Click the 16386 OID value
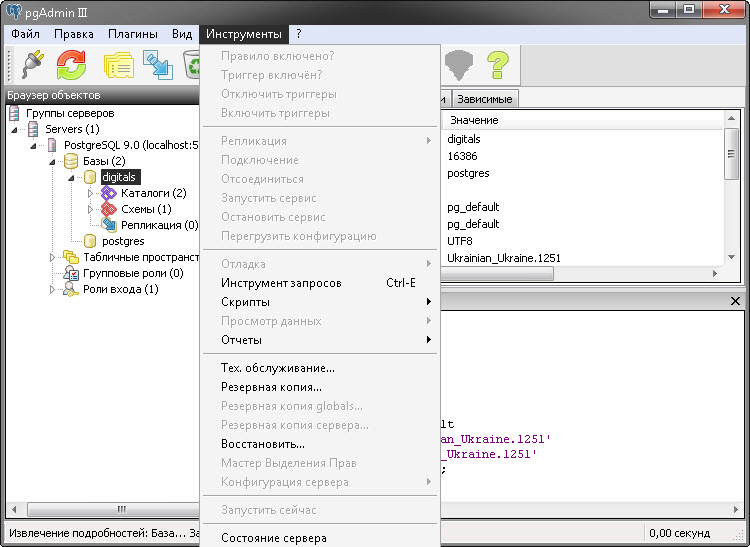Image resolution: width=750 pixels, height=547 pixels. point(462,156)
